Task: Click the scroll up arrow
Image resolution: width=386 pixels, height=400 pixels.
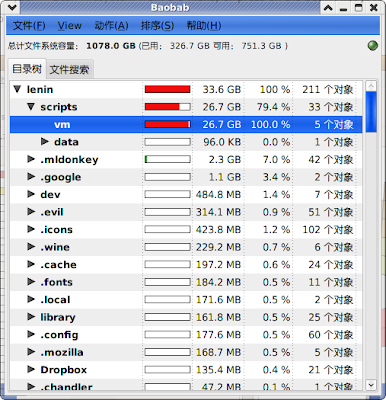Action: point(371,86)
